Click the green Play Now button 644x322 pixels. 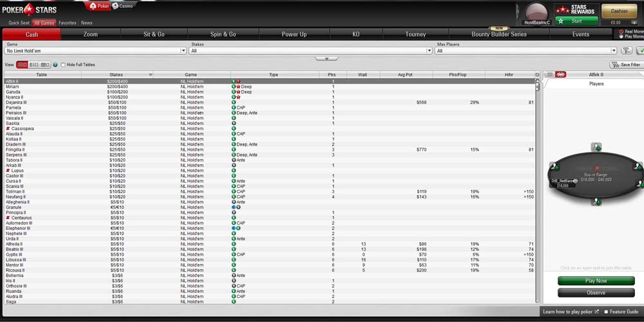[x=596, y=281]
